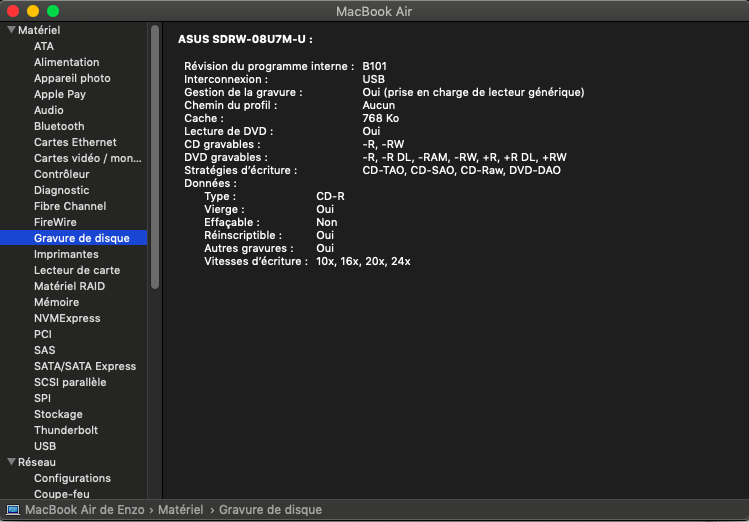Click the DVD gravables value list

coord(464,157)
